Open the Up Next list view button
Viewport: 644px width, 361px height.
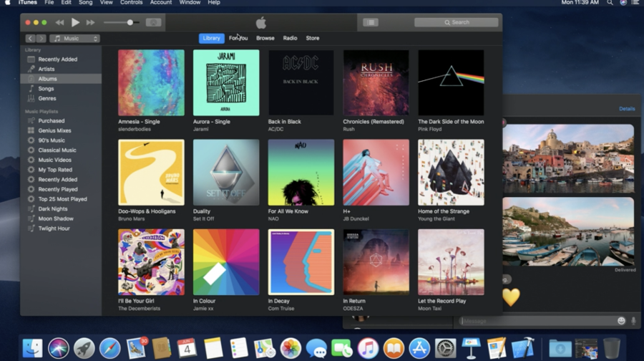point(370,22)
